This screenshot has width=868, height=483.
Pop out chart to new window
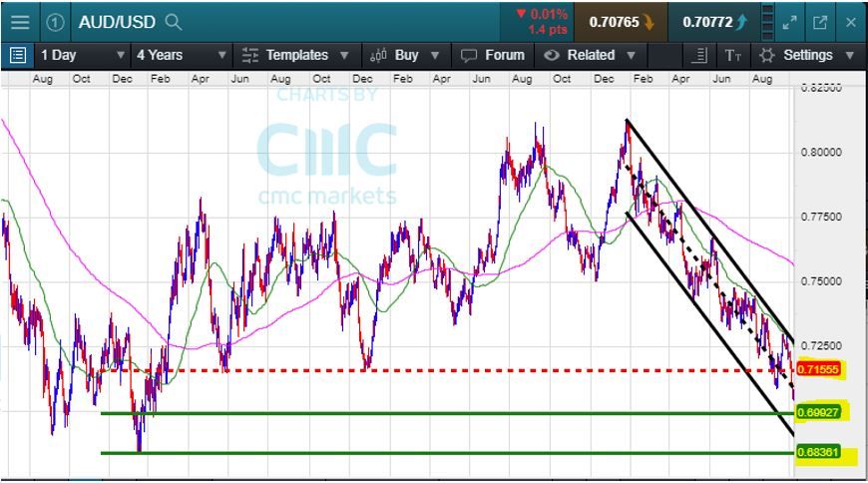[x=820, y=22]
